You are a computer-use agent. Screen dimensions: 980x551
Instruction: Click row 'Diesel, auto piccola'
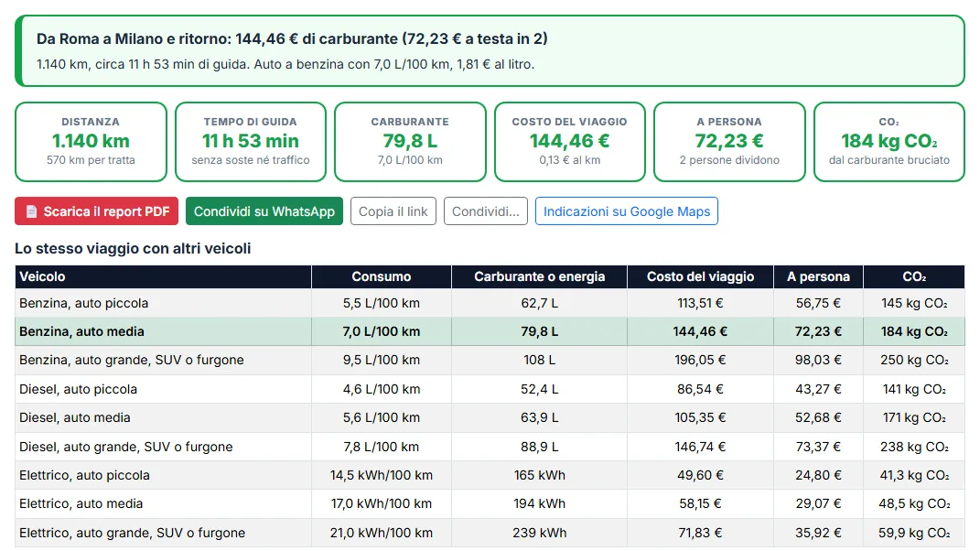point(490,389)
